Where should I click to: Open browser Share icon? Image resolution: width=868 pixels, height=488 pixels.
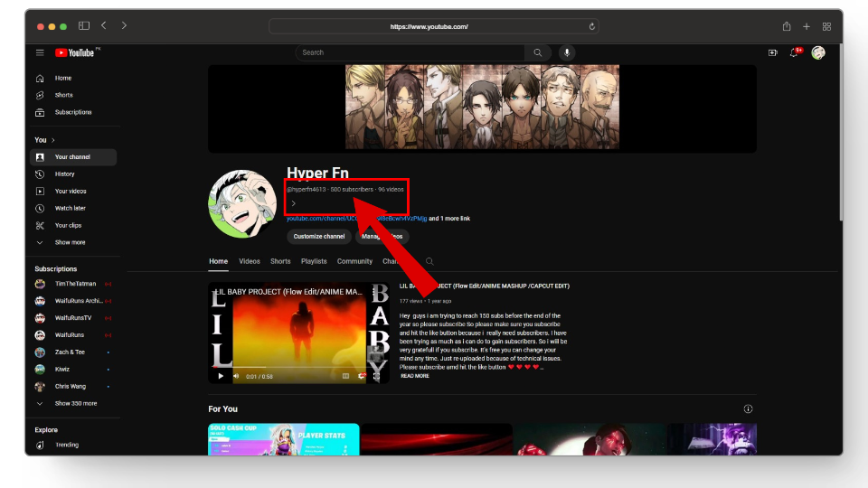click(787, 26)
